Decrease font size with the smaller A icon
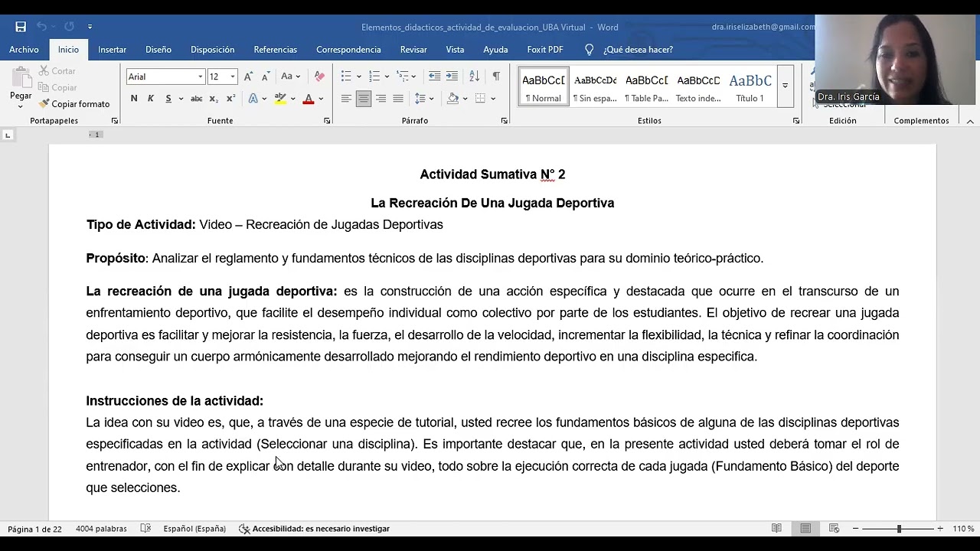Image resolution: width=980 pixels, height=551 pixels. 265,77
